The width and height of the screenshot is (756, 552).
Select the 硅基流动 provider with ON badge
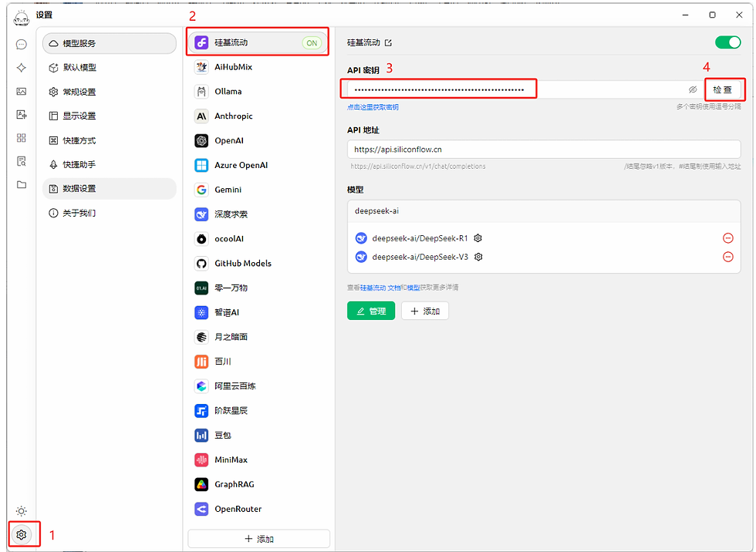(x=258, y=42)
